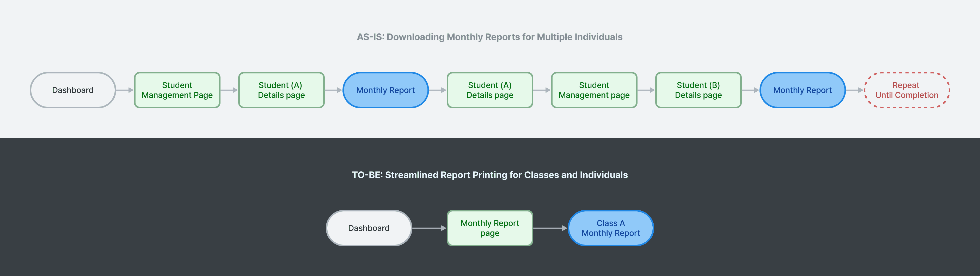Click the AS-IS: Downloading Monthly Reports heading

click(x=490, y=37)
